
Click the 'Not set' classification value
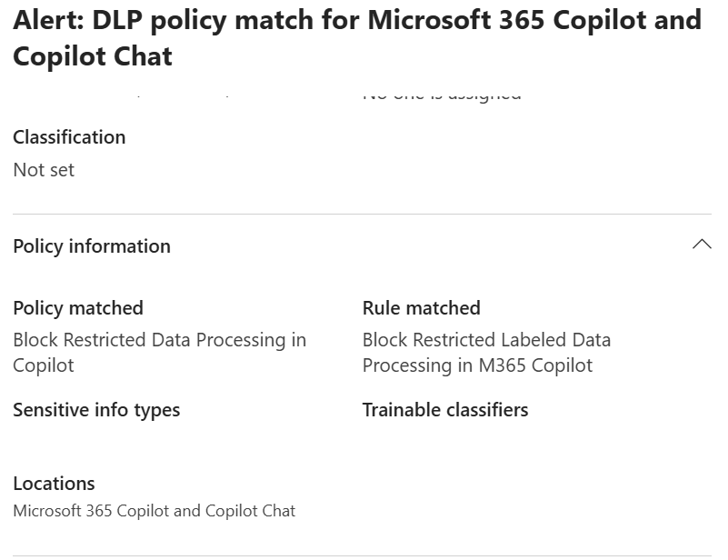click(x=44, y=170)
